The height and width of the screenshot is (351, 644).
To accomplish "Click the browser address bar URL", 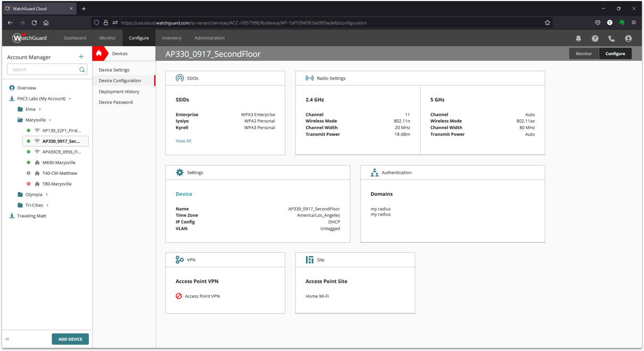I will pos(244,23).
